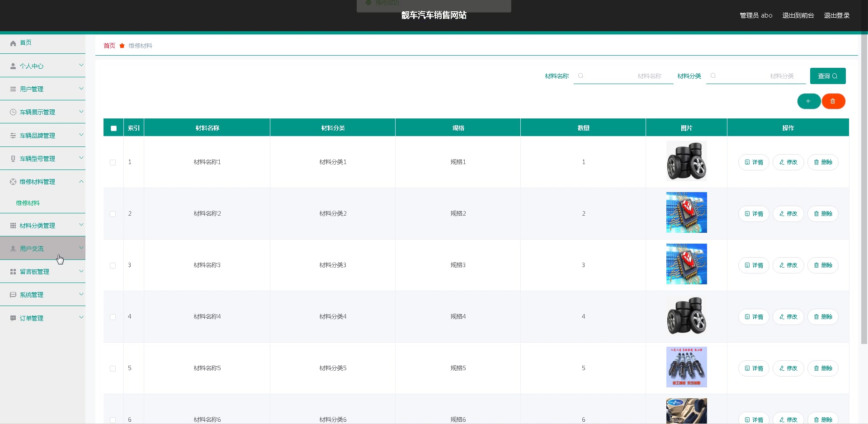The image size is (868, 424).
Task: Click 退出到前台 in the header
Action: (798, 15)
